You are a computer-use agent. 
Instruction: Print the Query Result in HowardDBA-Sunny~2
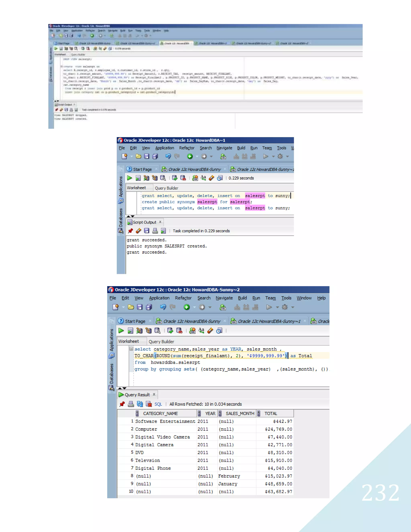point(131,404)
